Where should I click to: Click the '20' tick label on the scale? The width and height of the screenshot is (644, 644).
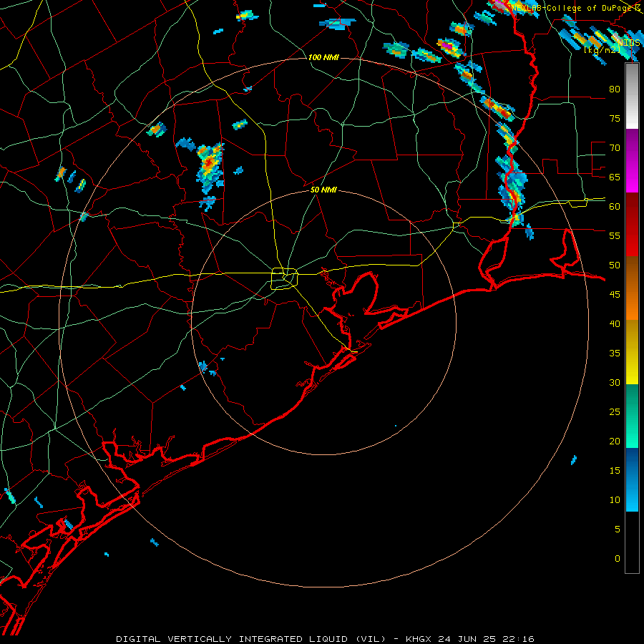click(x=615, y=441)
